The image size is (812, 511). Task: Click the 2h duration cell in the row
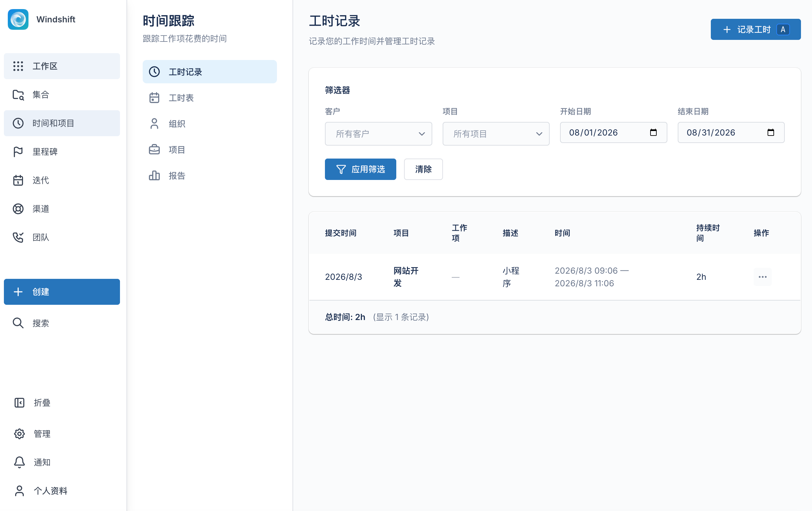(x=701, y=277)
